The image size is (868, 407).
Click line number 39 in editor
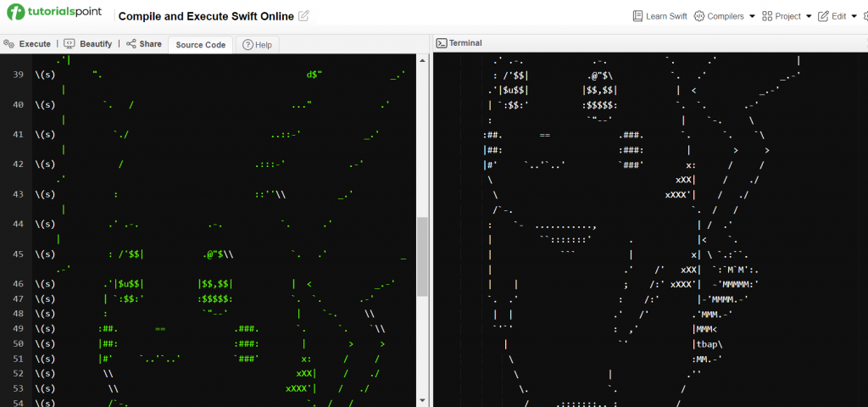(x=17, y=75)
